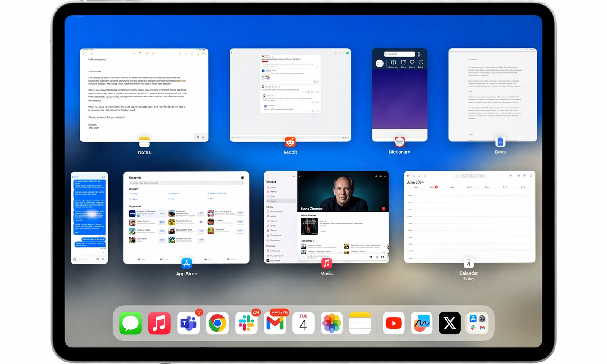The width and height of the screenshot is (607, 364).
Task: Launch the Music app from the dock
Action: point(159,323)
